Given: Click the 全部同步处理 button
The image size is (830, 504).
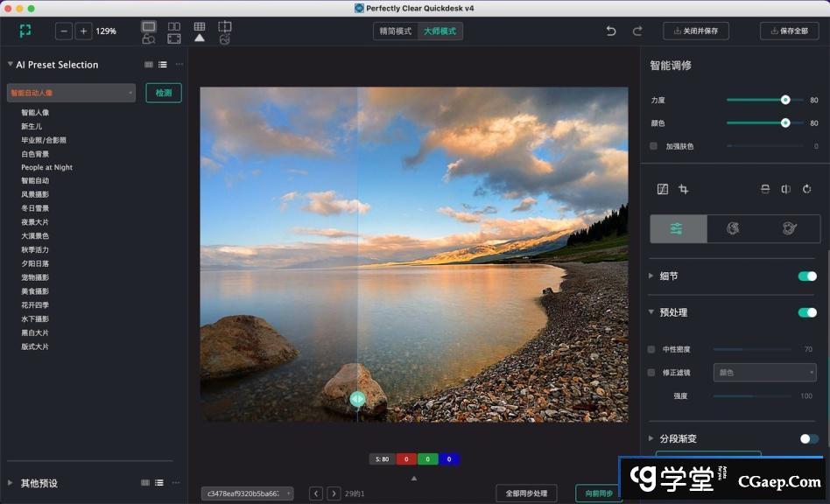Looking at the screenshot, I should (526, 493).
